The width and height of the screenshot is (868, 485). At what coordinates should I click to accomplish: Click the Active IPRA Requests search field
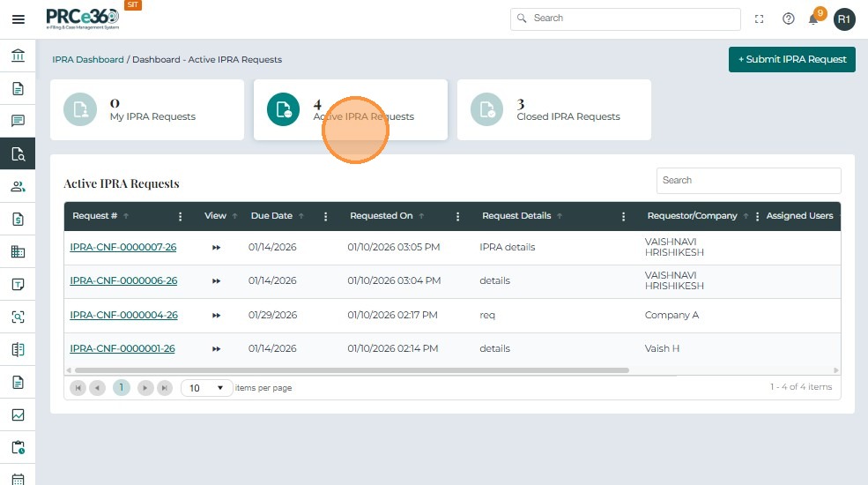(x=748, y=180)
